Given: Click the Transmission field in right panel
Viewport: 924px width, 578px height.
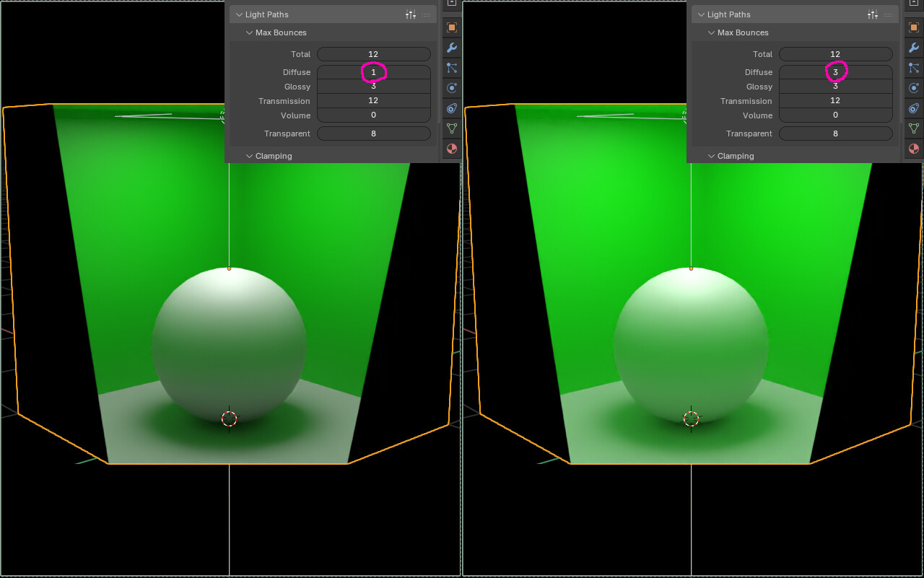Looking at the screenshot, I should point(836,101).
